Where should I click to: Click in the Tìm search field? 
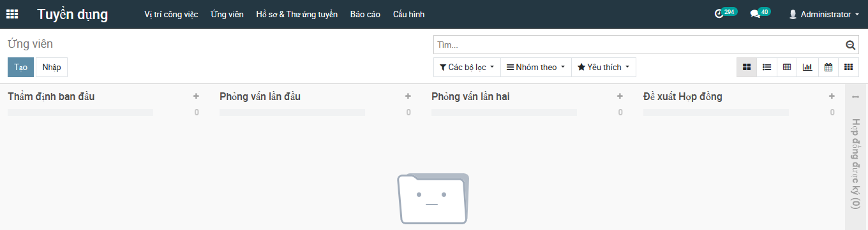point(638,45)
